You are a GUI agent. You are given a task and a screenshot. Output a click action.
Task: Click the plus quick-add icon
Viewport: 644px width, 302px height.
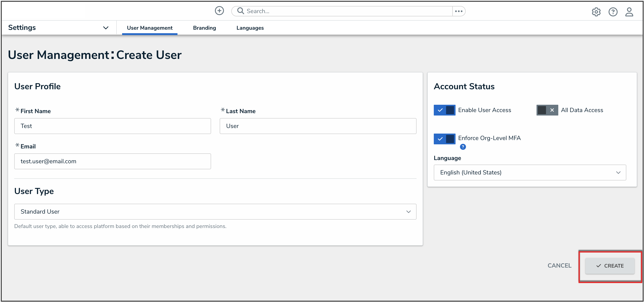click(219, 11)
